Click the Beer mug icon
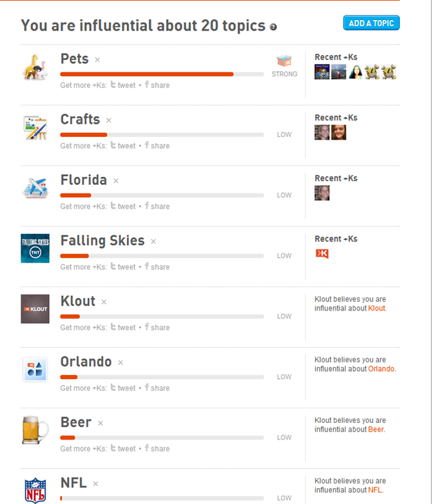Image resolution: width=432 pixels, height=504 pixels. 35,430
